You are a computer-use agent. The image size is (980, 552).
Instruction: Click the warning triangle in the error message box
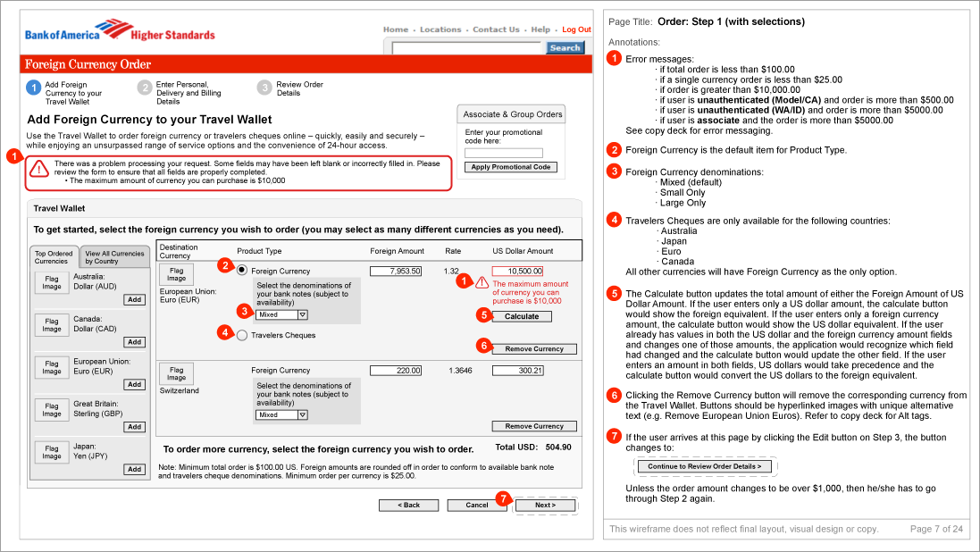coord(39,169)
